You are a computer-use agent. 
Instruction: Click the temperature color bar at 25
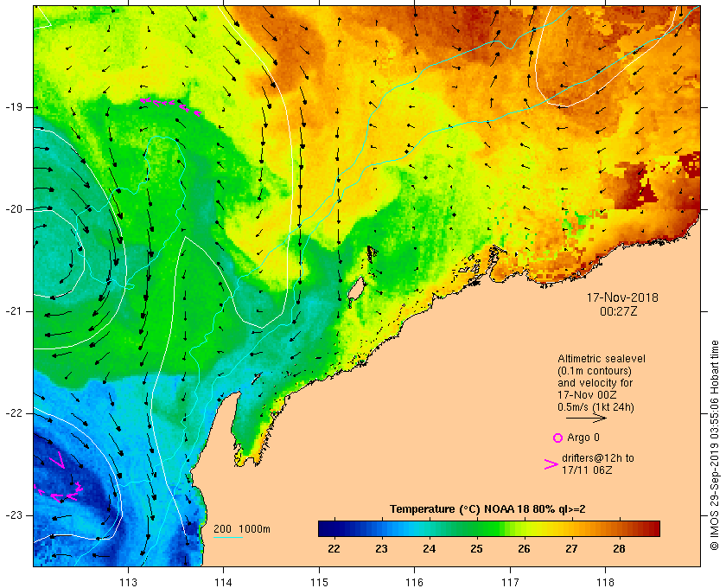476,528
